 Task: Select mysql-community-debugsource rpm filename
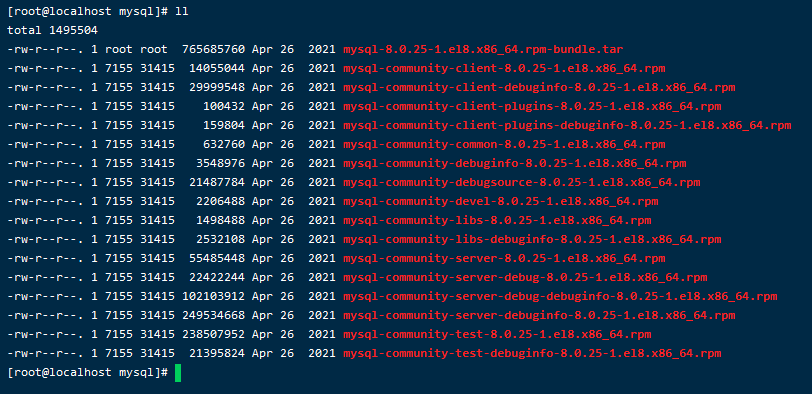[x=521, y=183]
